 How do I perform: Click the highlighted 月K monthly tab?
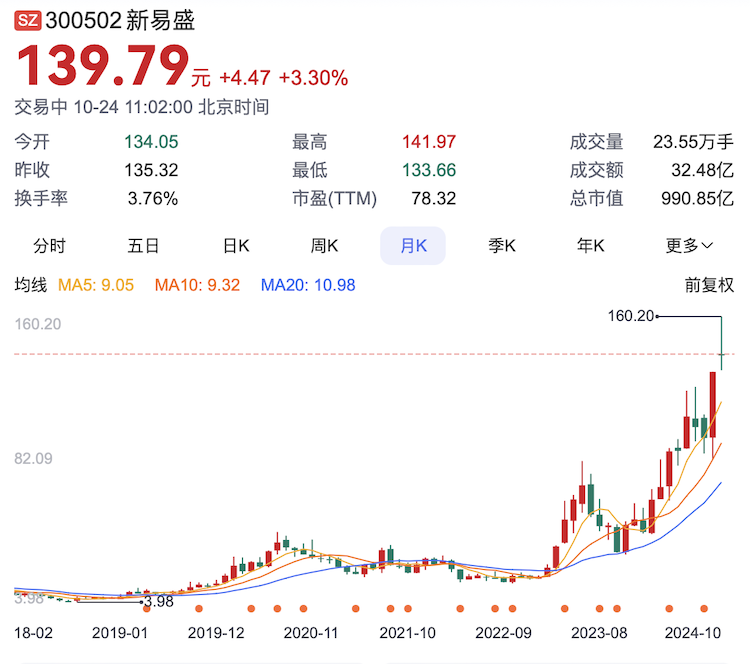coord(413,245)
